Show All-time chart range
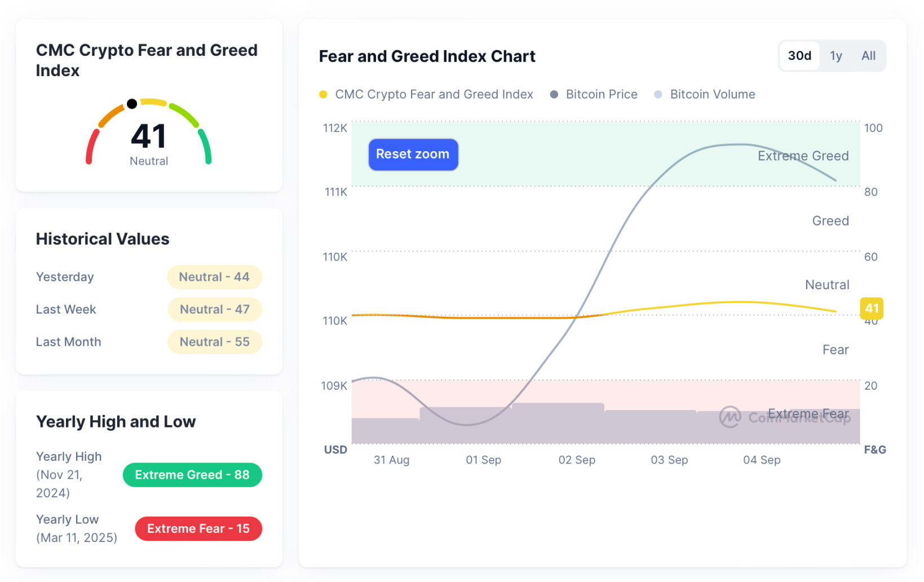This screenshot has width=924, height=582. point(868,56)
